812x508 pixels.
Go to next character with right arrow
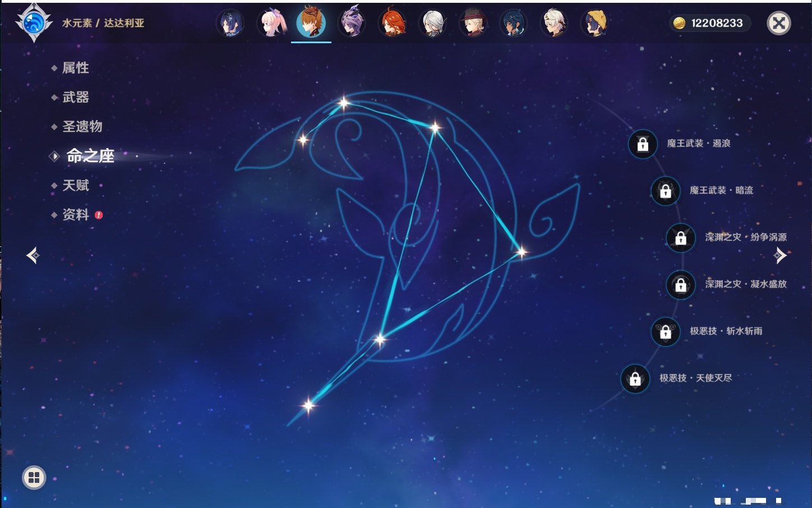click(780, 255)
